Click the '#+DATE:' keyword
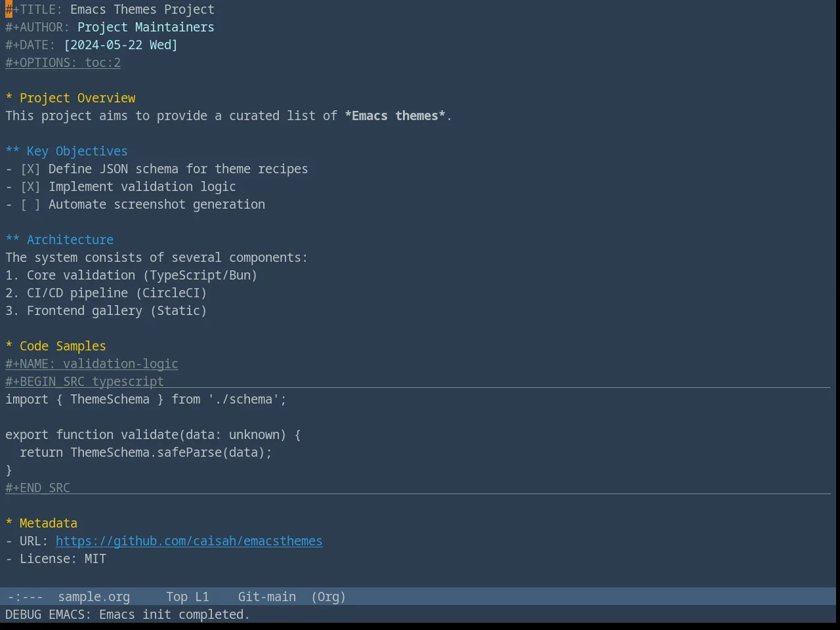 coord(30,45)
